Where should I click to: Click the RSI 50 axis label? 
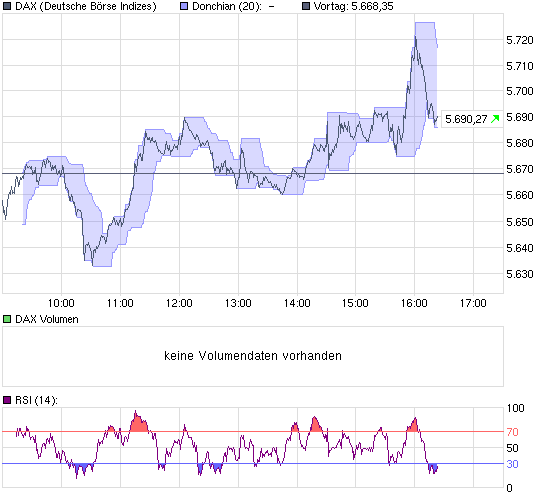pos(513,448)
